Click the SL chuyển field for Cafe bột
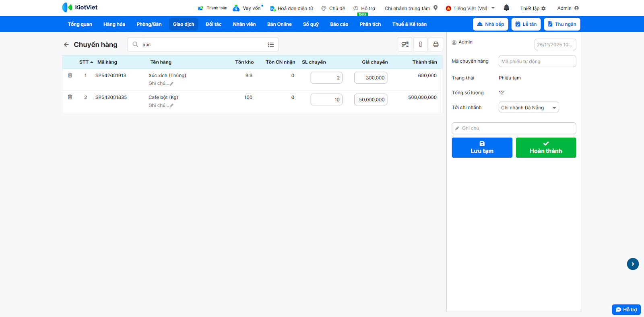Image resolution: width=644 pixels, height=317 pixels. pyautogui.click(x=326, y=99)
